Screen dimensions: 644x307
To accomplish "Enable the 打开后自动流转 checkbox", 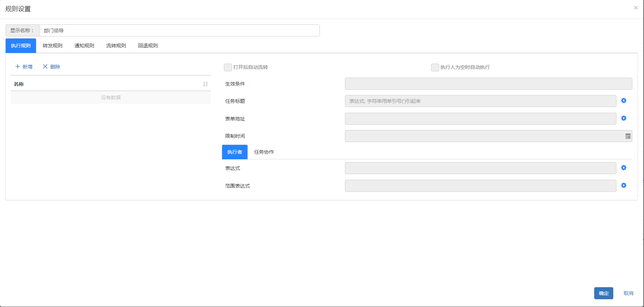I will 228,67.
